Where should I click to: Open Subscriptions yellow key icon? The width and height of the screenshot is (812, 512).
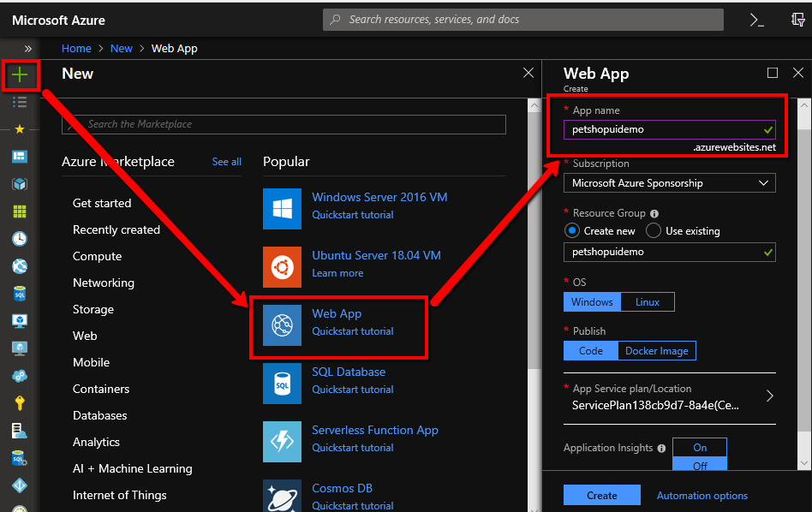[20, 402]
